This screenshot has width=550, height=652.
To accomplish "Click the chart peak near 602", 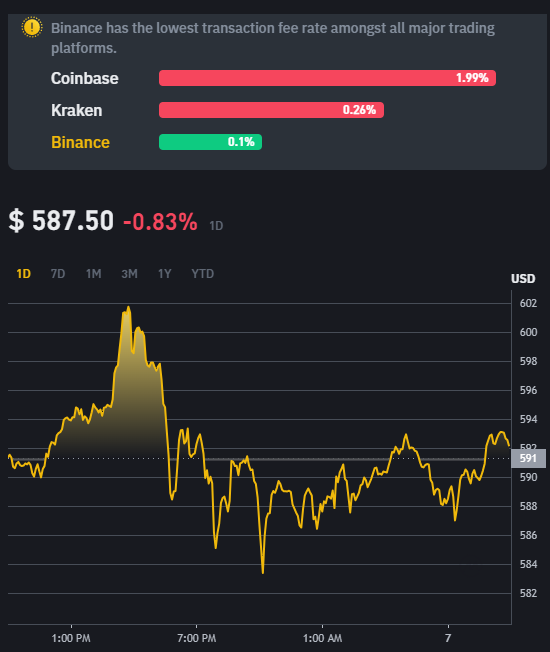I will point(128,308).
